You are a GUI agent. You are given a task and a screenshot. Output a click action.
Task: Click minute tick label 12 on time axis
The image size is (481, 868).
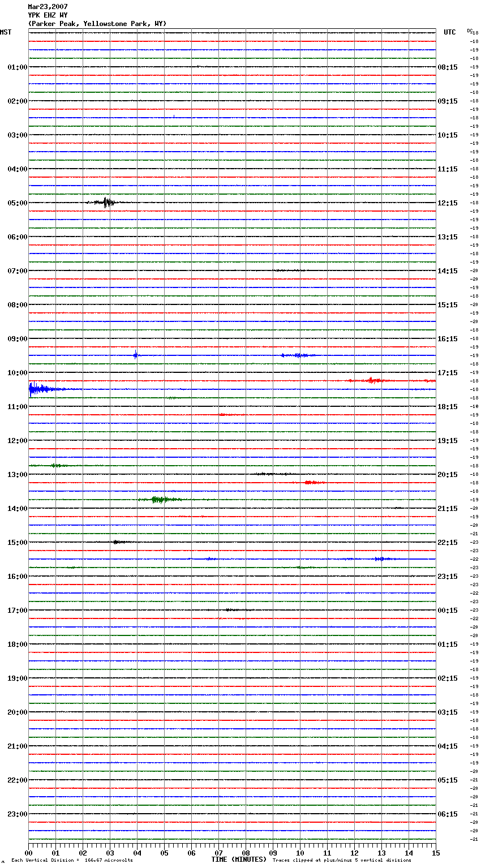[x=354, y=853]
